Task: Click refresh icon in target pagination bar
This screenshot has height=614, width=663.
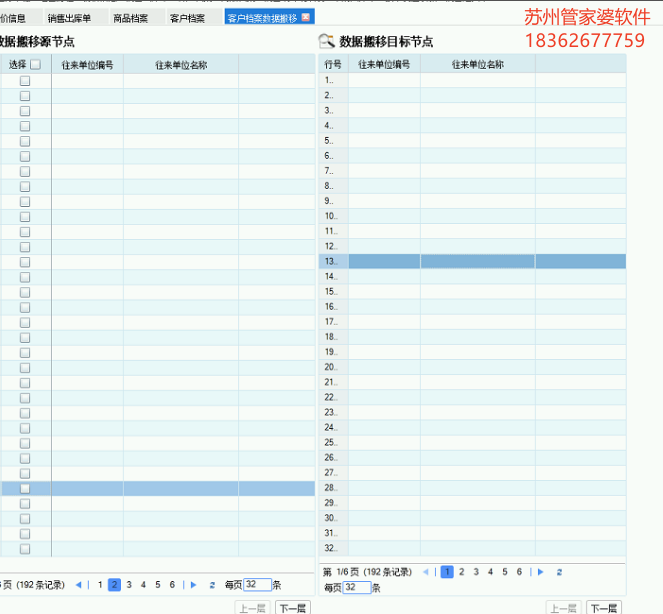Action: point(559,572)
